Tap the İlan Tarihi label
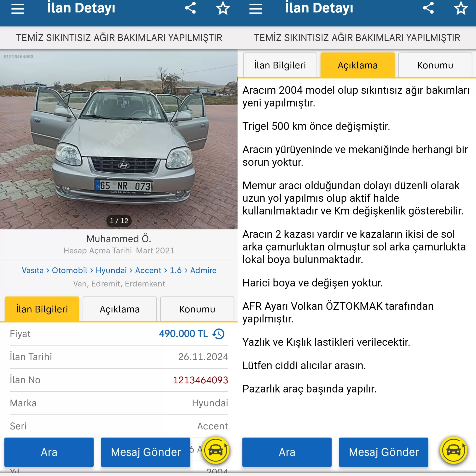 31,357
